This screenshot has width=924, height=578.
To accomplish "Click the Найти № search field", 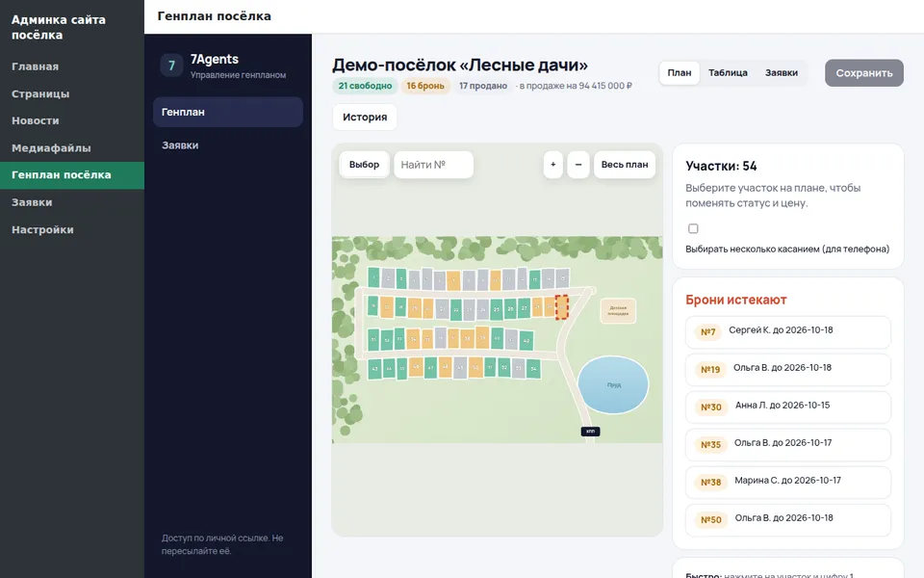I will (434, 165).
